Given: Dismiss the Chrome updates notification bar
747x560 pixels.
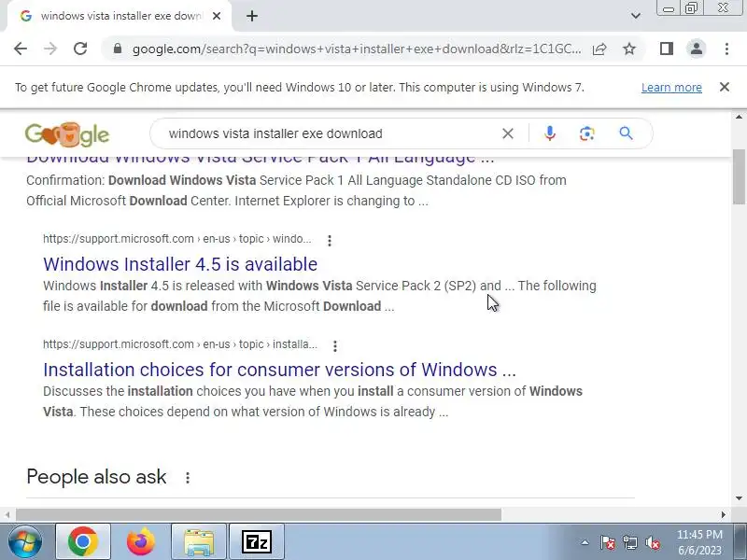Looking at the screenshot, I should [725, 87].
